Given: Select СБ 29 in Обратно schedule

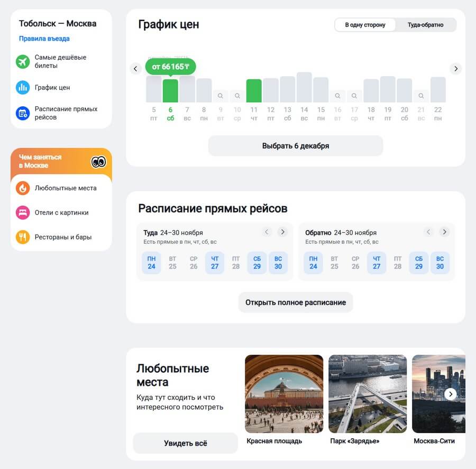Looking at the screenshot, I should 419,263.
